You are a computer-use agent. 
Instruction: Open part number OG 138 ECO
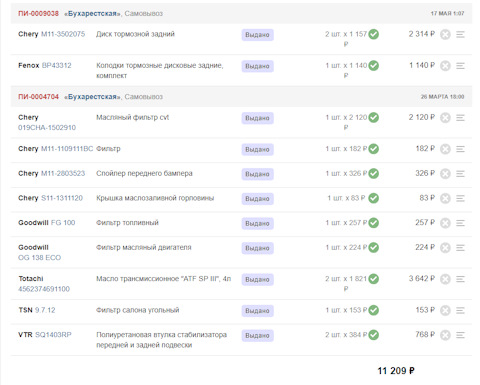(39, 258)
